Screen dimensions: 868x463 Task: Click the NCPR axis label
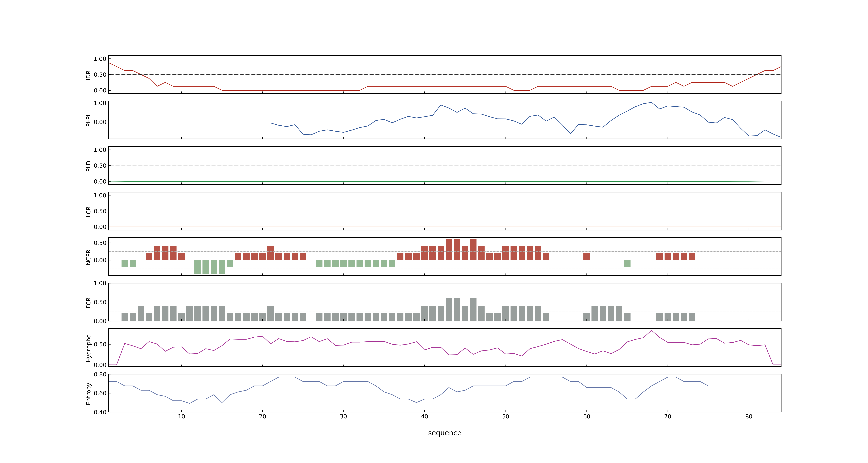pyautogui.click(x=88, y=257)
